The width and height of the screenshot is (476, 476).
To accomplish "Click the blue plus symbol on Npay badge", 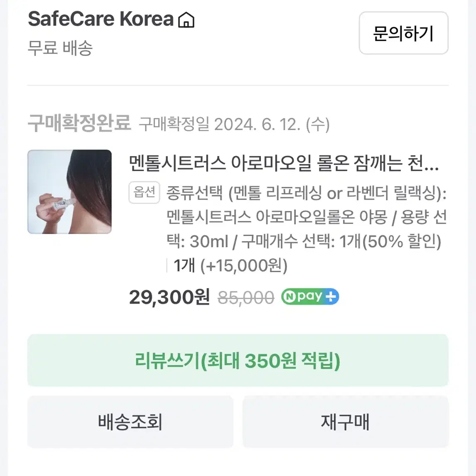I will 330,297.
